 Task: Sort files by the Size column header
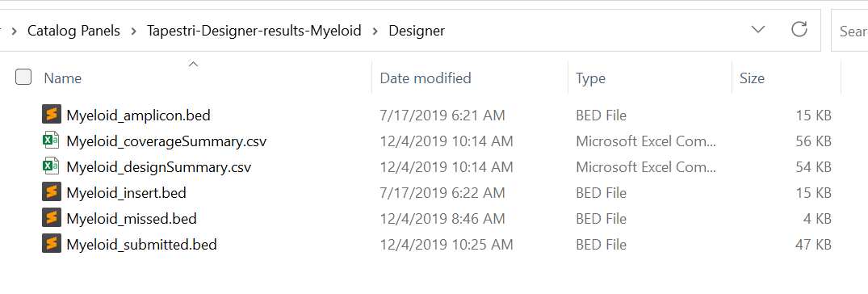(x=752, y=78)
